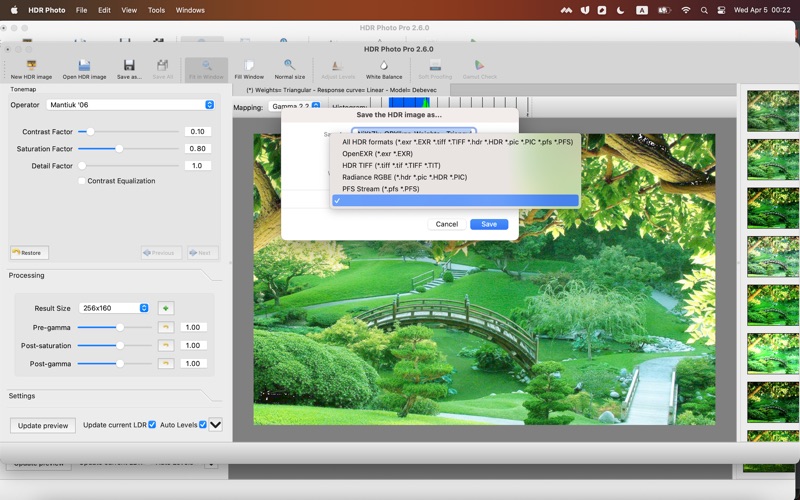Click the Save button in the dialog
Image resolution: width=800 pixels, height=500 pixels.
489,224
